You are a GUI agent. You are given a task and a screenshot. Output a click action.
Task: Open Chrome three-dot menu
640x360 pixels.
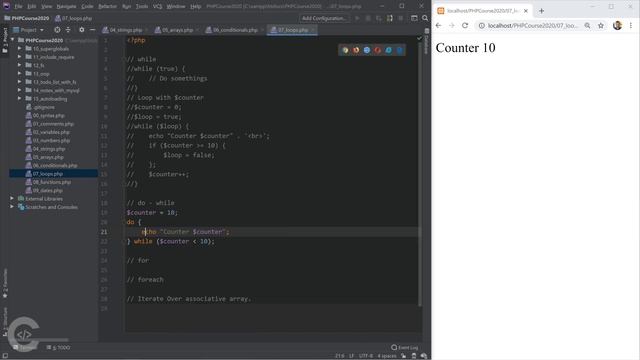tap(631, 25)
